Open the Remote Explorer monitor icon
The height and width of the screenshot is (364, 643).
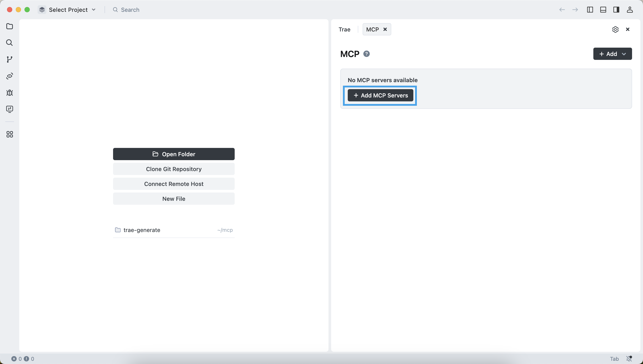point(9,109)
